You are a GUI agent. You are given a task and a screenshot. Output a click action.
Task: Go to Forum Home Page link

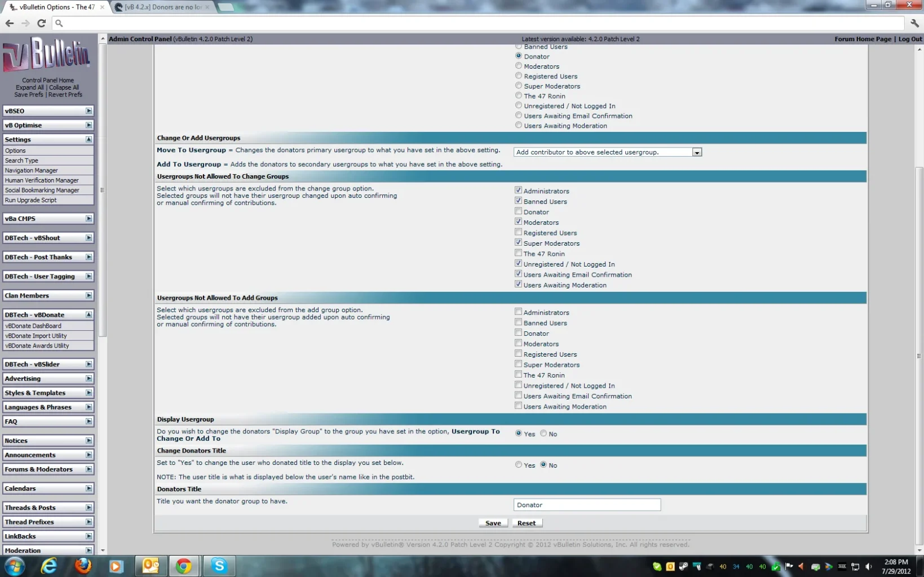[863, 39]
